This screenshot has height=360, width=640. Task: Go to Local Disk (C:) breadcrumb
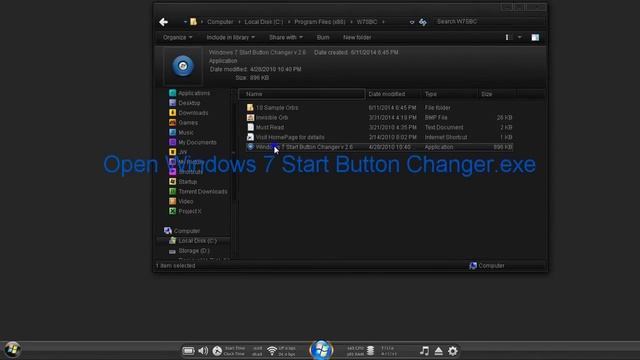pos(264,22)
